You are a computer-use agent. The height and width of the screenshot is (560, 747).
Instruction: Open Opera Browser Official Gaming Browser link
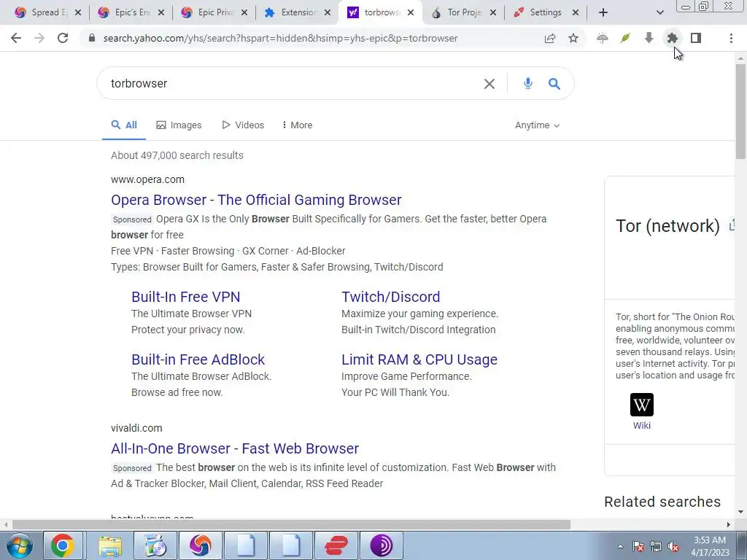click(x=256, y=200)
